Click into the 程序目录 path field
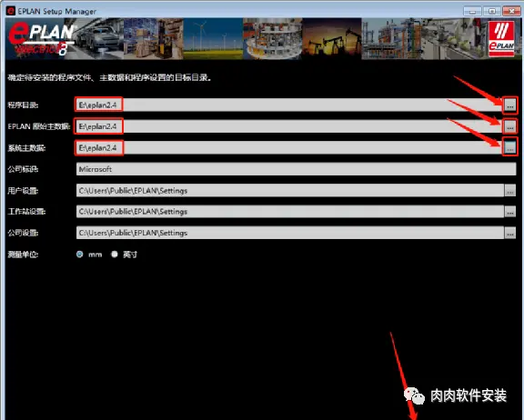524x420 pixels. (x=289, y=105)
